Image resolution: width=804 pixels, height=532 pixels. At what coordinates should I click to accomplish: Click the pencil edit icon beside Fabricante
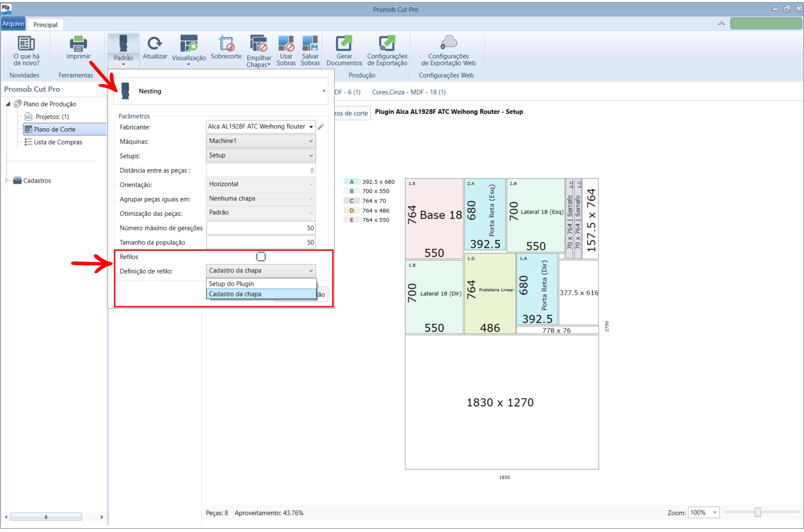(x=321, y=127)
